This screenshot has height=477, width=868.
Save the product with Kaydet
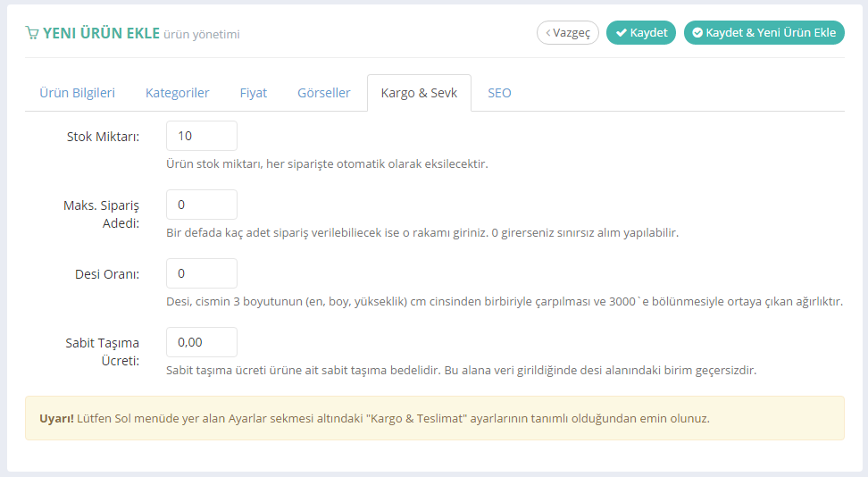coord(641,33)
